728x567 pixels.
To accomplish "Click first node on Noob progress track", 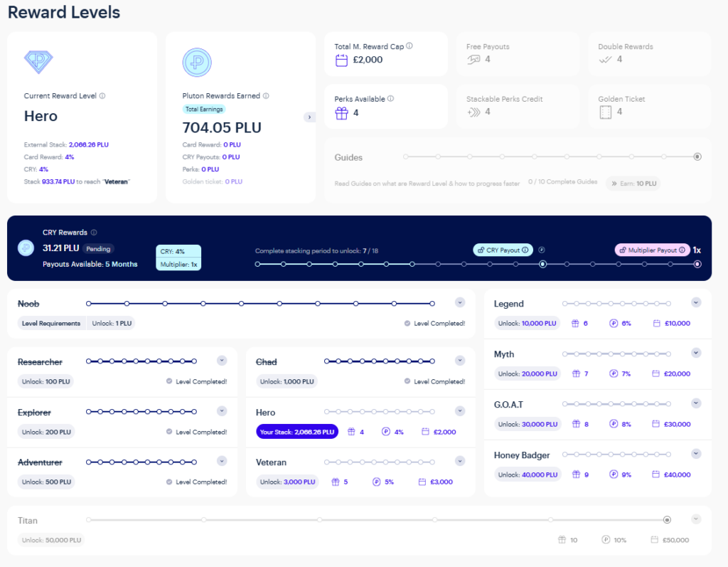I will [89, 304].
